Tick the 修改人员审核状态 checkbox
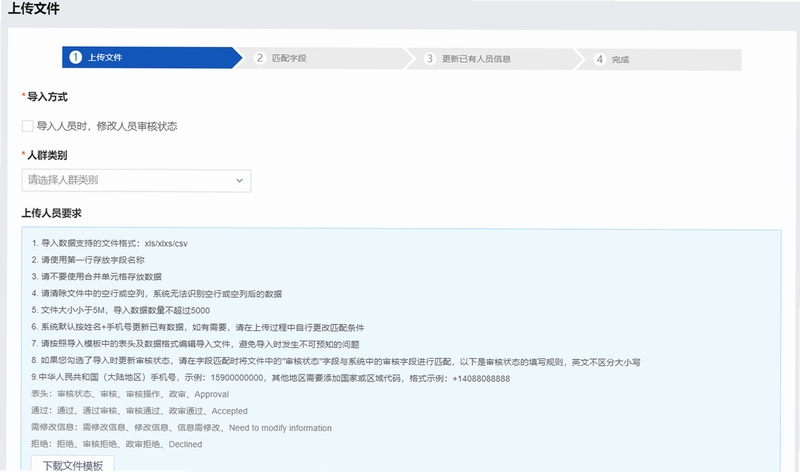The height and width of the screenshot is (472, 800). coord(28,126)
